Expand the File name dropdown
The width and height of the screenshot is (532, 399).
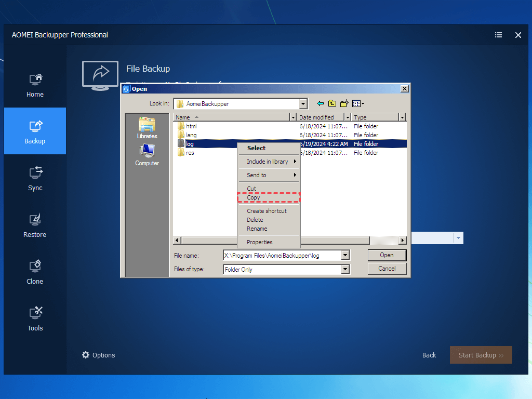(x=345, y=255)
